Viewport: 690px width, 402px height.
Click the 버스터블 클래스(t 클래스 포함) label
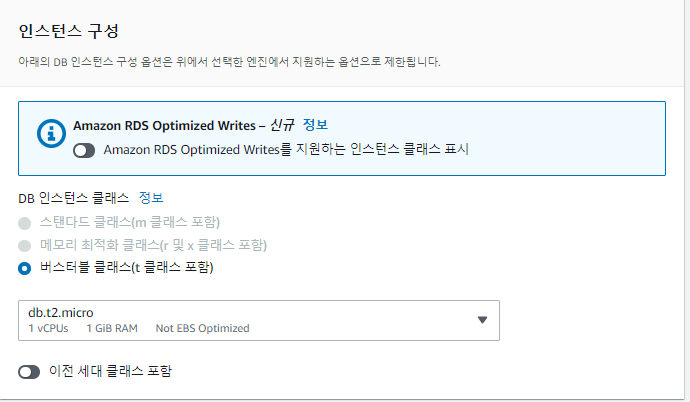click(127, 267)
